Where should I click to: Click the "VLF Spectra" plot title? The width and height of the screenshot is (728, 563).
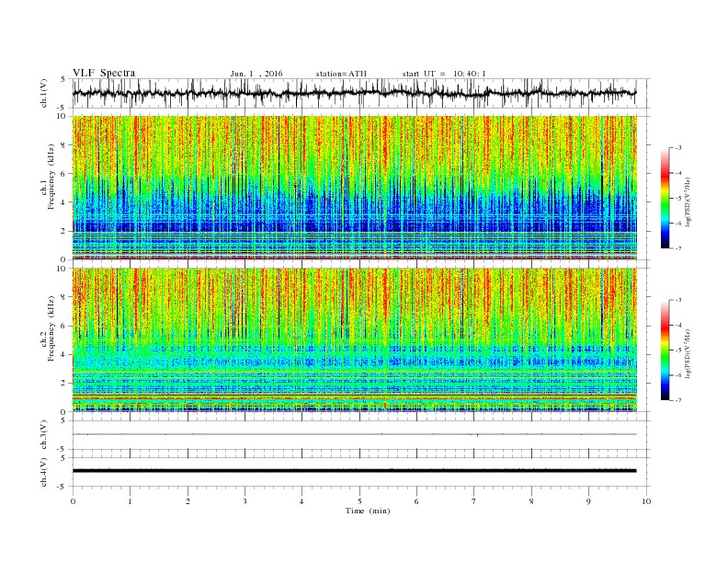pyautogui.click(x=104, y=73)
